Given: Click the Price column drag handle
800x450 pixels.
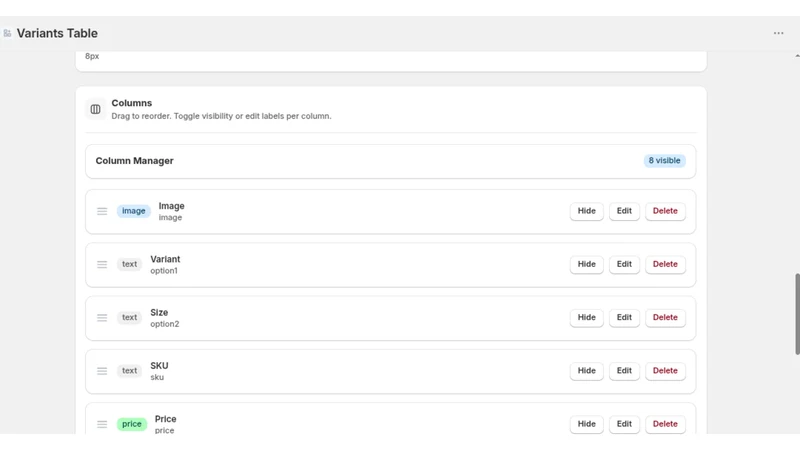Looking at the screenshot, I should (x=102, y=424).
